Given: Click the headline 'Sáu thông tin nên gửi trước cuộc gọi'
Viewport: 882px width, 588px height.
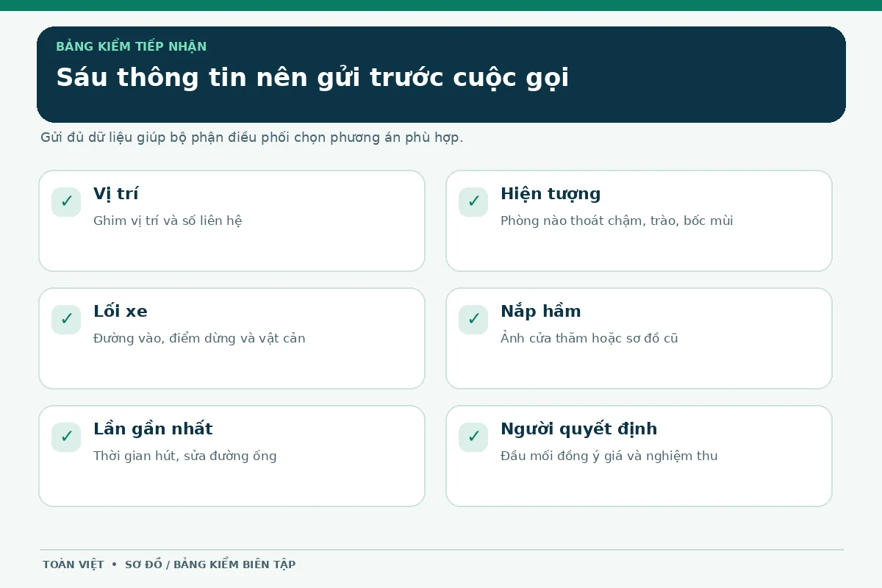Looking at the screenshot, I should (312, 78).
